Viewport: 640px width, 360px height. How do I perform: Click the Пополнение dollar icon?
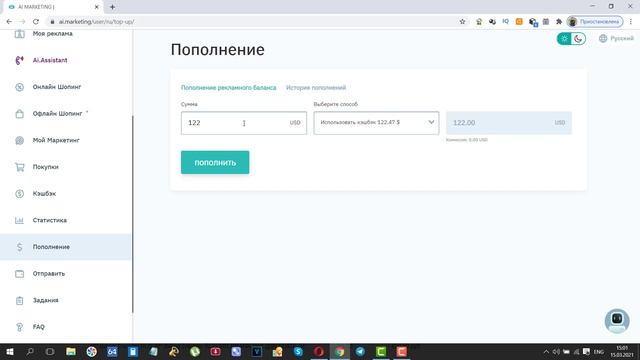coord(19,247)
